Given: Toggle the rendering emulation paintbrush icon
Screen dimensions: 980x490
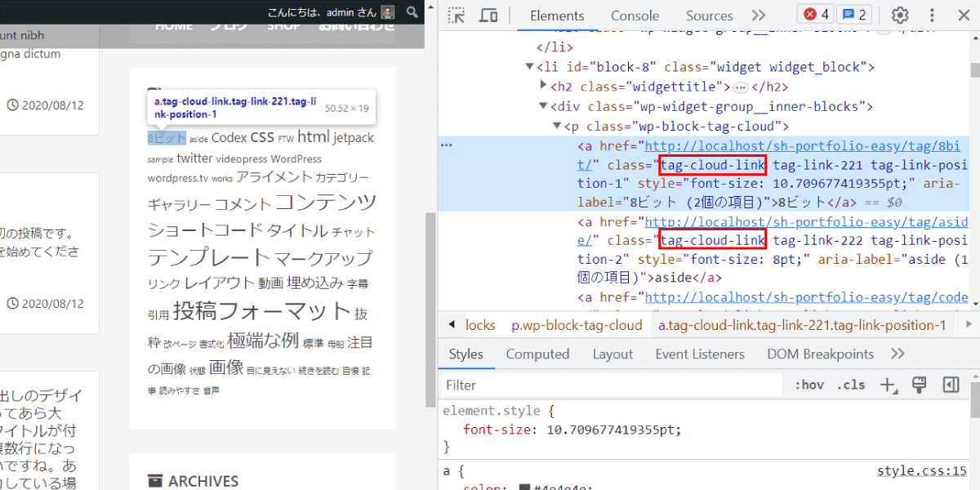Looking at the screenshot, I should (x=919, y=385).
